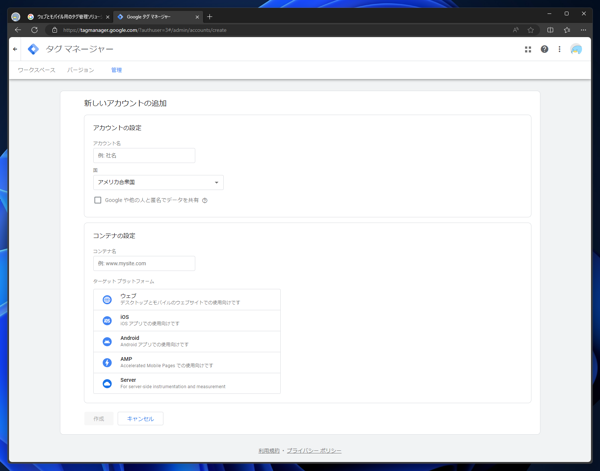
Task: Open the 利用規約 link
Action: (x=269, y=451)
